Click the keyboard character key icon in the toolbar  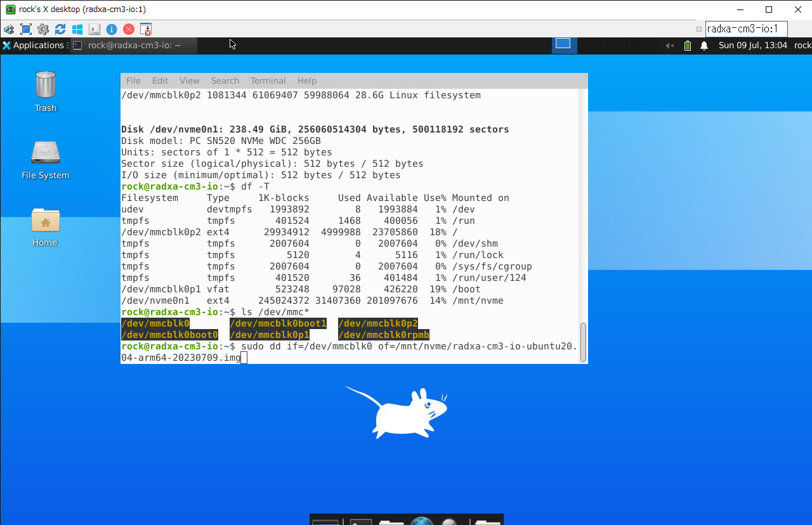(95, 29)
